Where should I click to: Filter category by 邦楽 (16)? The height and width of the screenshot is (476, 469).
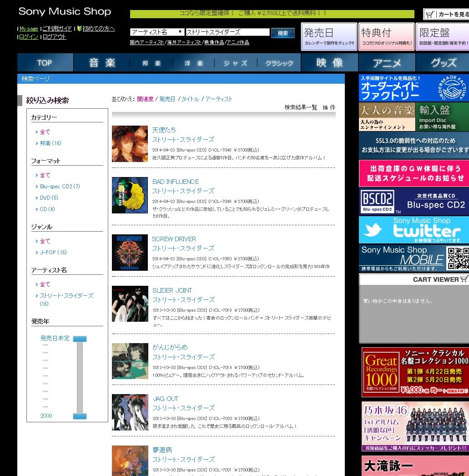tap(50, 143)
